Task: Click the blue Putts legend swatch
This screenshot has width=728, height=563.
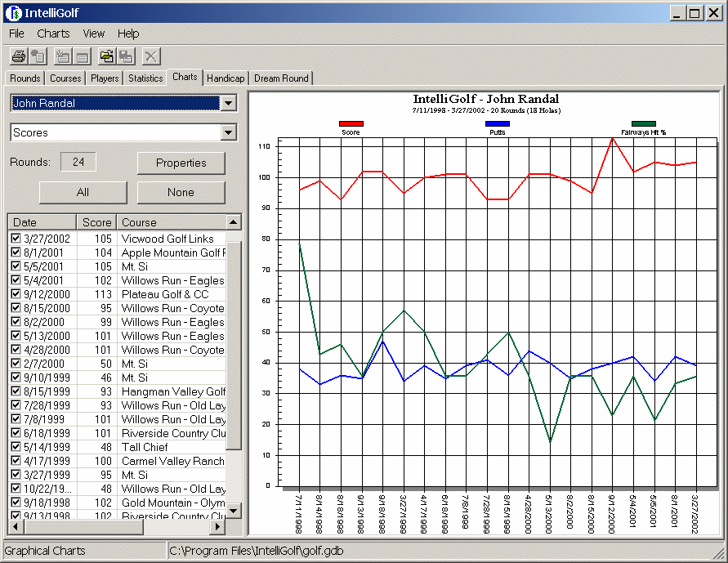Action: [498, 123]
